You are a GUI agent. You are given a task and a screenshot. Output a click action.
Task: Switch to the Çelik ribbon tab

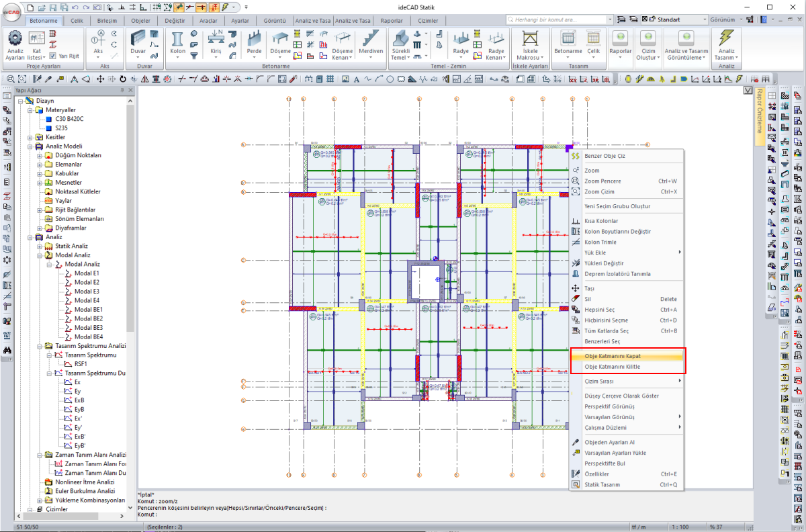tap(77, 21)
